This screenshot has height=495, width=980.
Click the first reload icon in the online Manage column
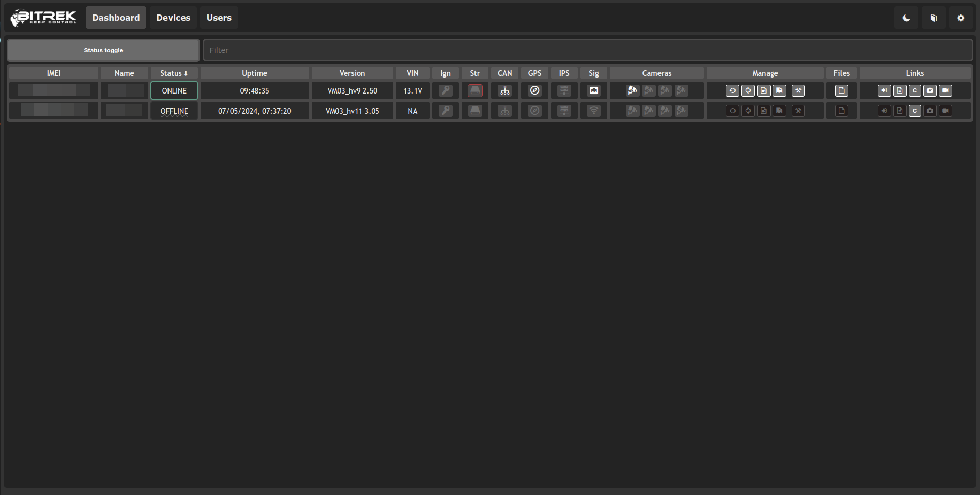732,91
